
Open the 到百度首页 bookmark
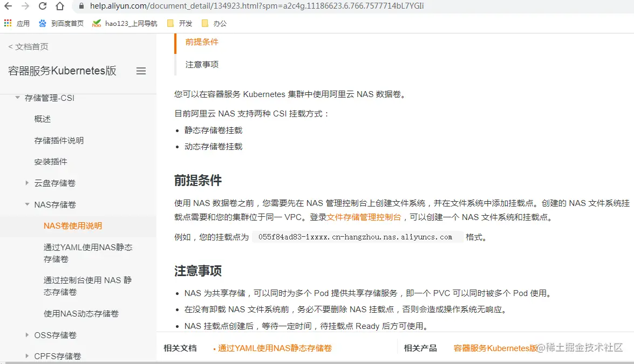pos(62,23)
